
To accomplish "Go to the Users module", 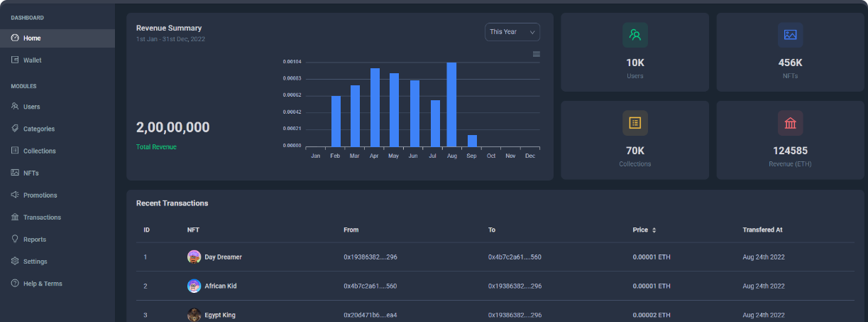I will [57, 107].
